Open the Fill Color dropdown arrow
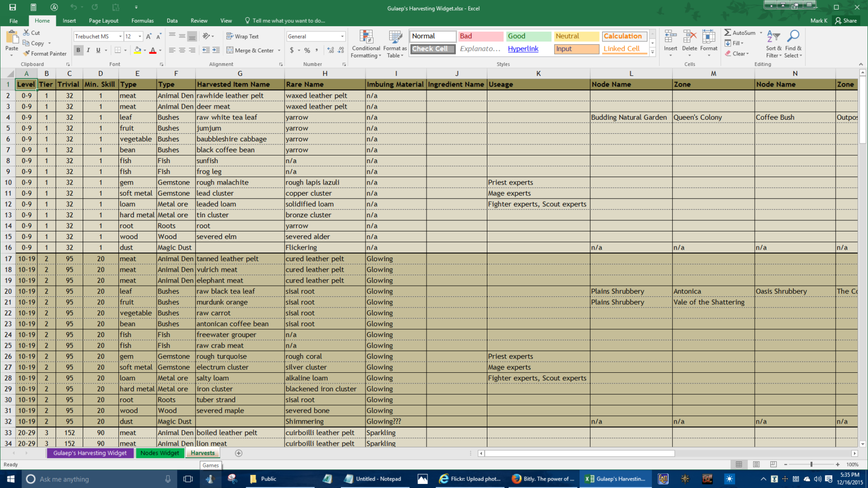The image size is (868, 488). 145,50
